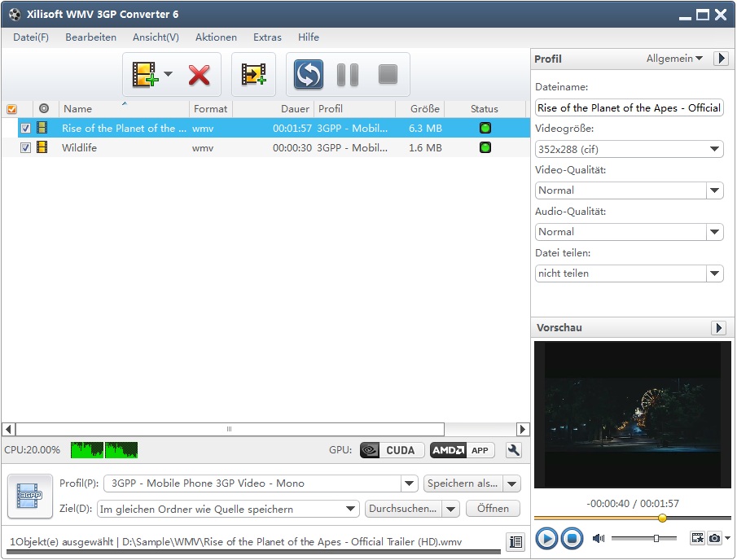
Task: Sort the list by the Dauer column
Action: pyautogui.click(x=273, y=109)
